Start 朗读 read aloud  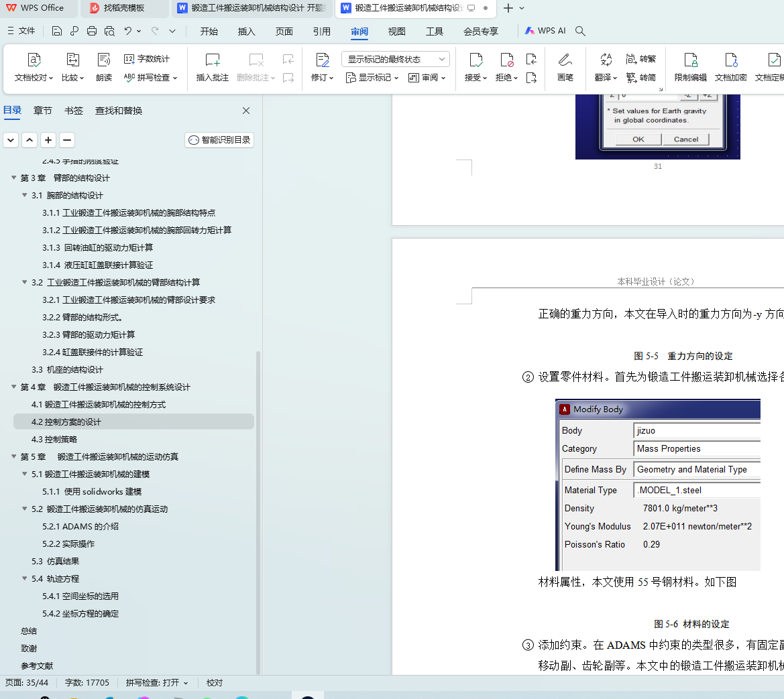coord(103,67)
